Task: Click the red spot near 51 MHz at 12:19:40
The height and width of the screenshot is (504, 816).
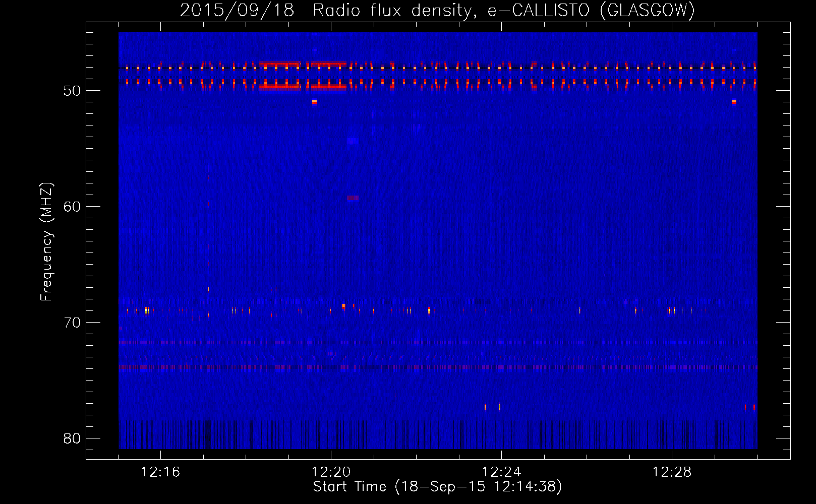Action: pos(314,102)
